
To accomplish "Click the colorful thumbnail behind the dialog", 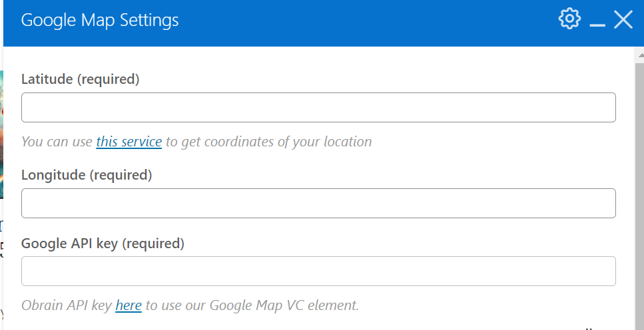I will 1,133.
